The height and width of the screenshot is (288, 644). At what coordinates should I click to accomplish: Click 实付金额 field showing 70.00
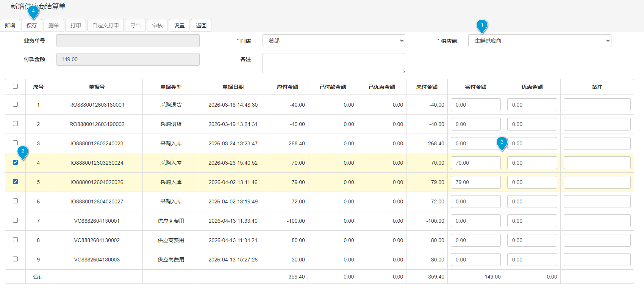(x=475, y=163)
